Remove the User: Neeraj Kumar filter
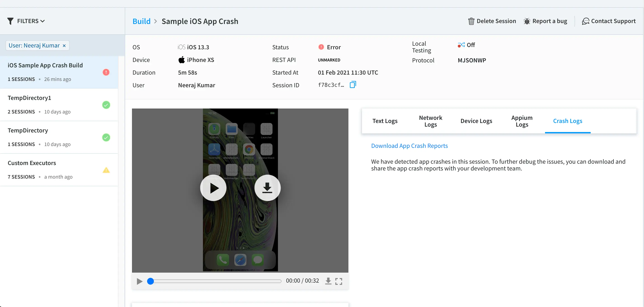Image resolution: width=644 pixels, height=307 pixels. pyautogui.click(x=64, y=45)
